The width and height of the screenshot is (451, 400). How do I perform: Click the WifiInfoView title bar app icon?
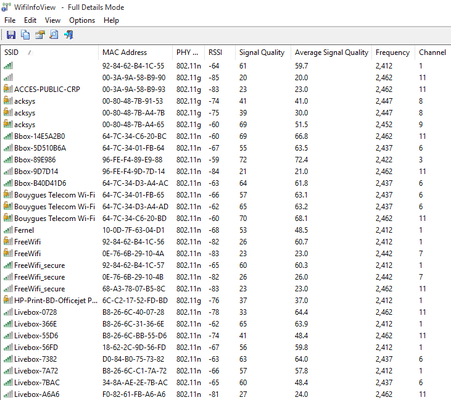[6, 7]
